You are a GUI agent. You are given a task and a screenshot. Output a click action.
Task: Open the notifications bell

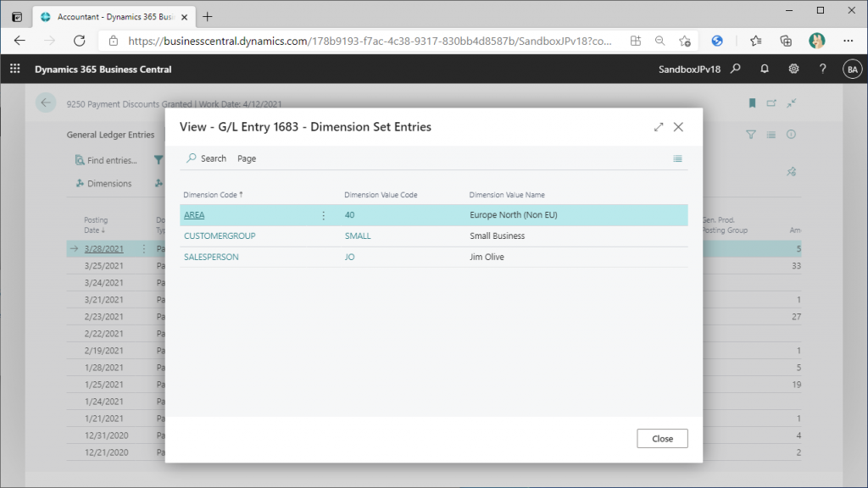point(765,69)
